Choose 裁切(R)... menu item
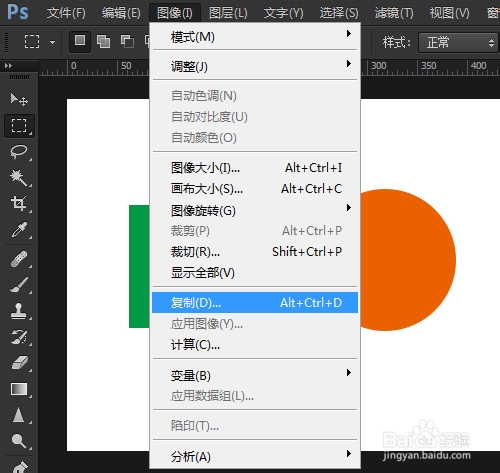The height and width of the screenshot is (473, 500). (255, 252)
